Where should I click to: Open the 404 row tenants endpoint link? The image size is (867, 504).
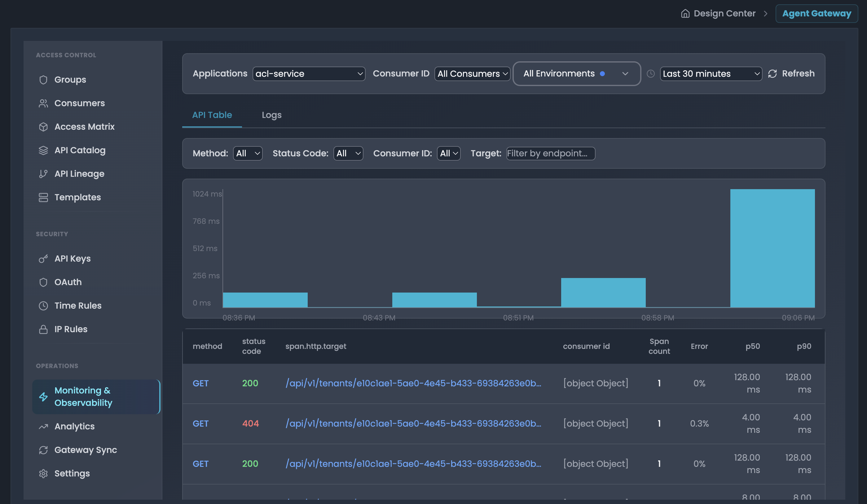pyautogui.click(x=413, y=424)
